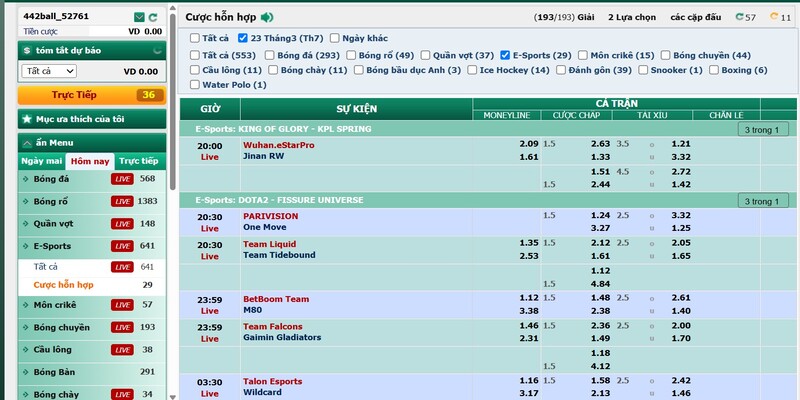Switch to the Hôm nay tab
Screen dimensions: 800x400
pyautogui.click(x=90, y=162)
